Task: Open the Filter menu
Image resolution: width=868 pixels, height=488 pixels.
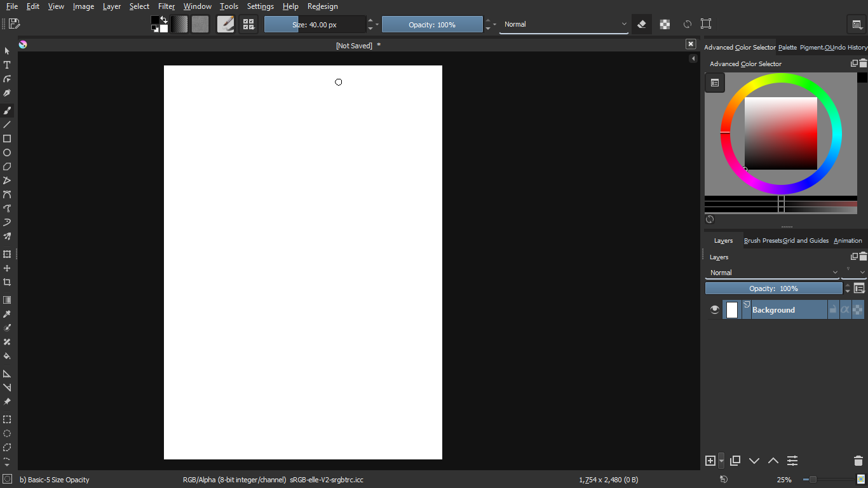Action: [166, 6]
